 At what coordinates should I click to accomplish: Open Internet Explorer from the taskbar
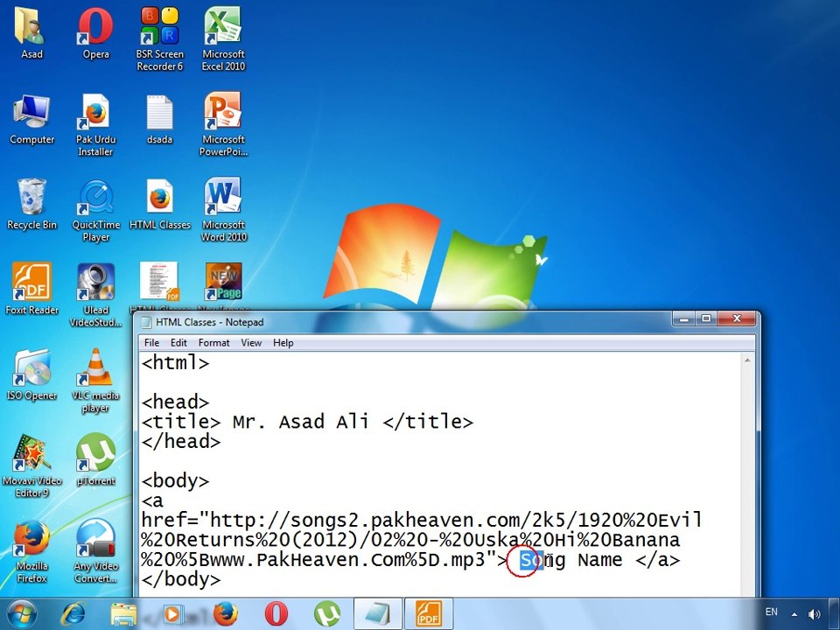pos(73,614)
